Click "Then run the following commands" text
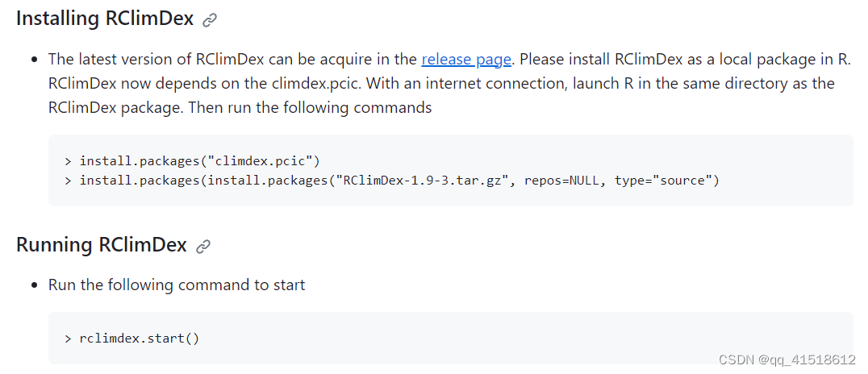The image size is (868, 374). click(x=310, y=106)
